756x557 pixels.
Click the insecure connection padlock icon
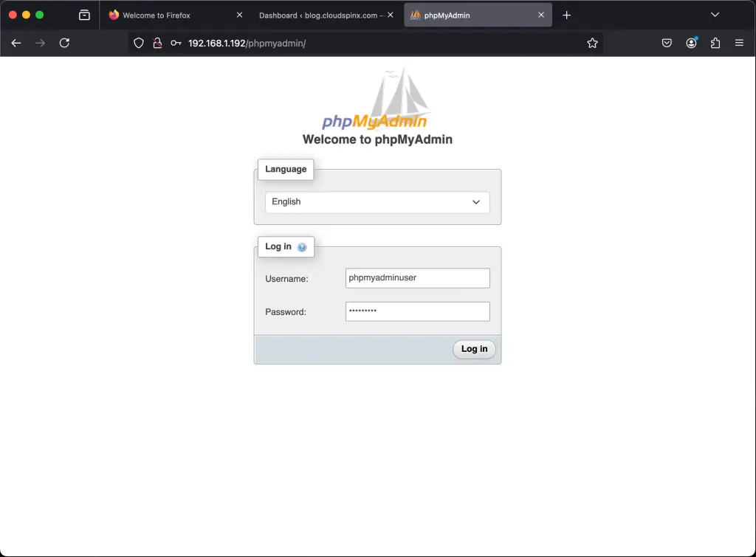(157, 43)
